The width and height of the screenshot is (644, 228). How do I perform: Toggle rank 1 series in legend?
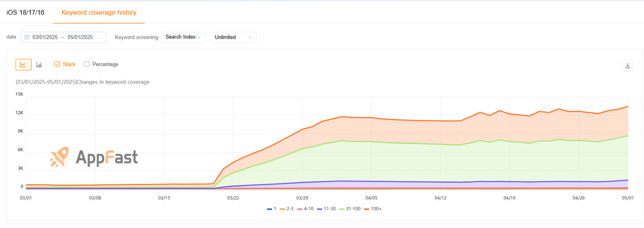pyautogui.click(x=272, y=208)
